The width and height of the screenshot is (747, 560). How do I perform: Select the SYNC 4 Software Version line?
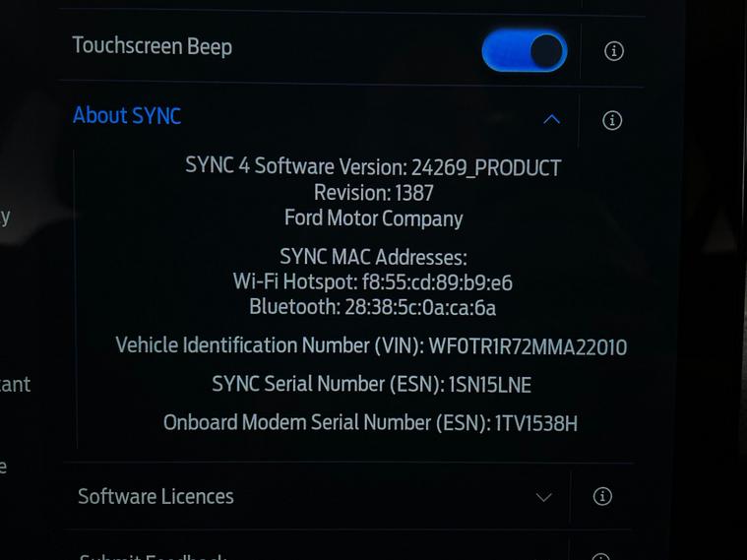[373, 166]
